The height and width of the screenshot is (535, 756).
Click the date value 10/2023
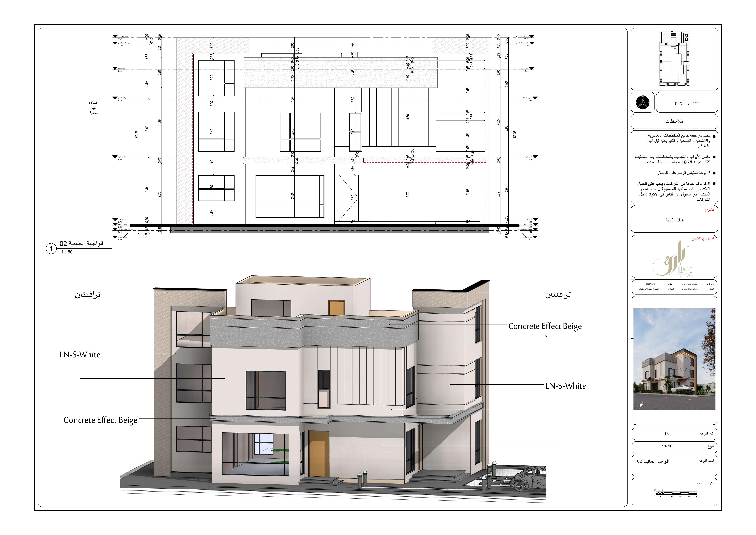click(668, 446)
